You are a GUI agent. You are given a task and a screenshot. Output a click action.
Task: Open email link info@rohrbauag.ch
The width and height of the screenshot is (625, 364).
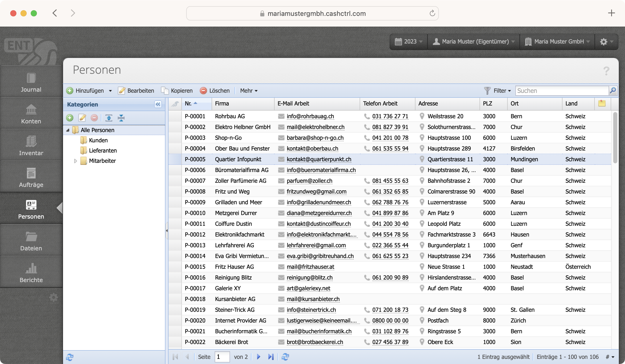310,116
